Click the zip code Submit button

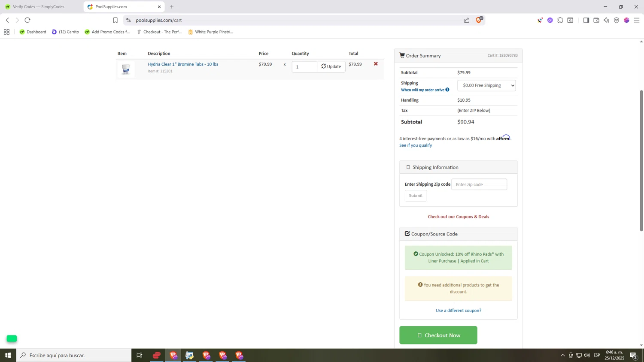(416, 196)
